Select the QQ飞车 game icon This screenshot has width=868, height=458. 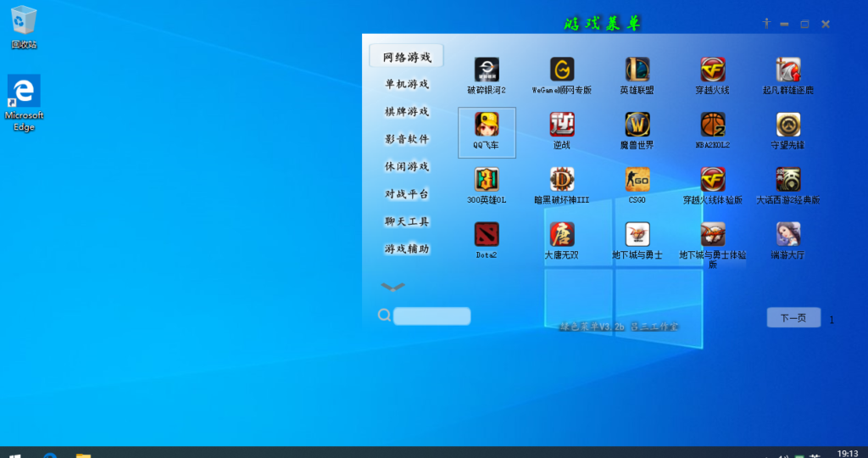click(x=487, y=125)
